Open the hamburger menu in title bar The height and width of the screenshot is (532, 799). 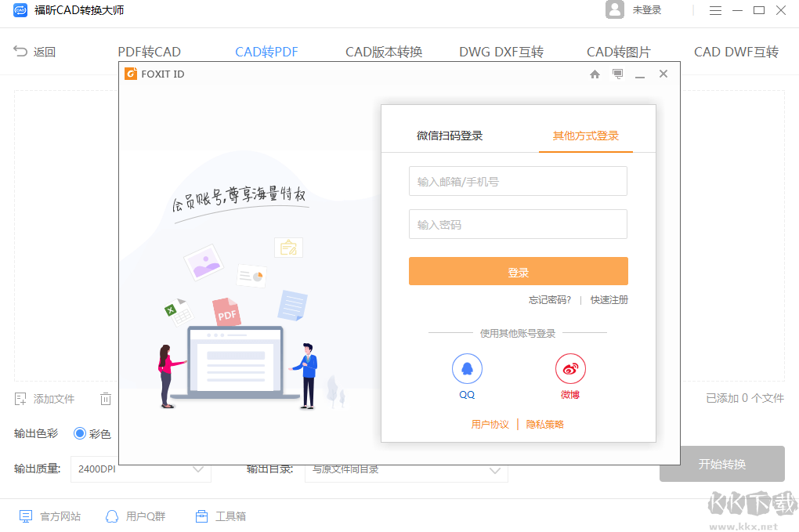pyautogui.click(x=716, y=10)
